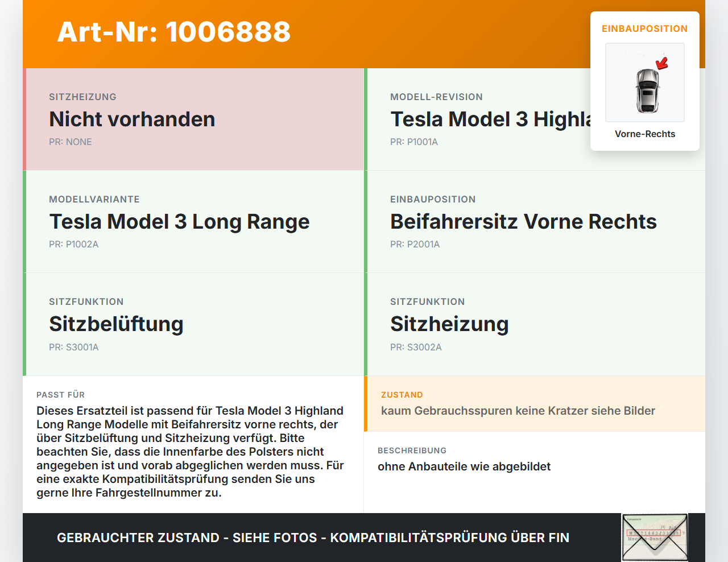728x562 pixels.
Task: Click the vehicle registration document thumbnail
Action: click(x=655, y=538)
